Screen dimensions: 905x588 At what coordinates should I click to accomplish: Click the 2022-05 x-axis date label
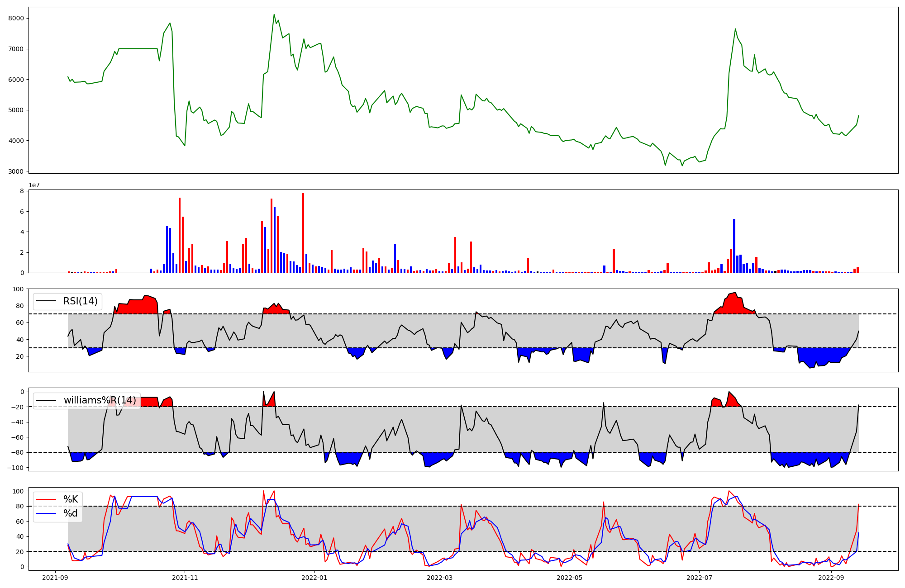click(569, 578)
